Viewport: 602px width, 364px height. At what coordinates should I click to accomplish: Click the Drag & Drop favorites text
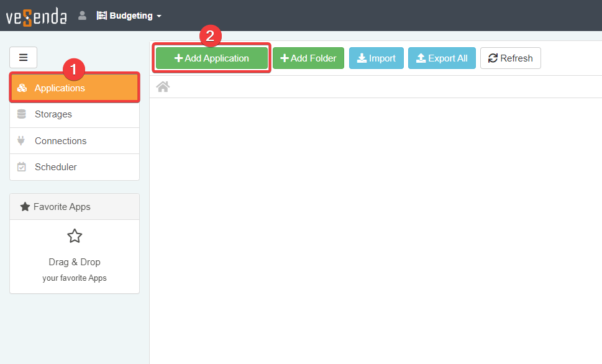(x=75, y=262)
